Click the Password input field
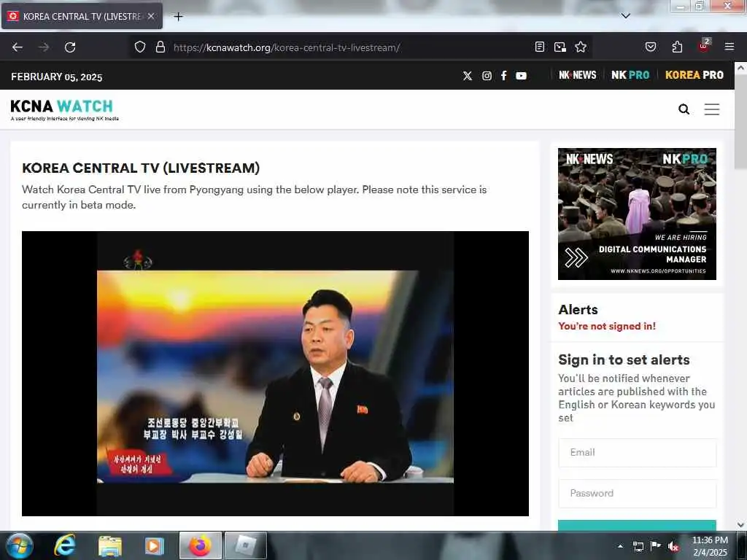The height and width of the screenshot is (560, 747). pos(637,494)
